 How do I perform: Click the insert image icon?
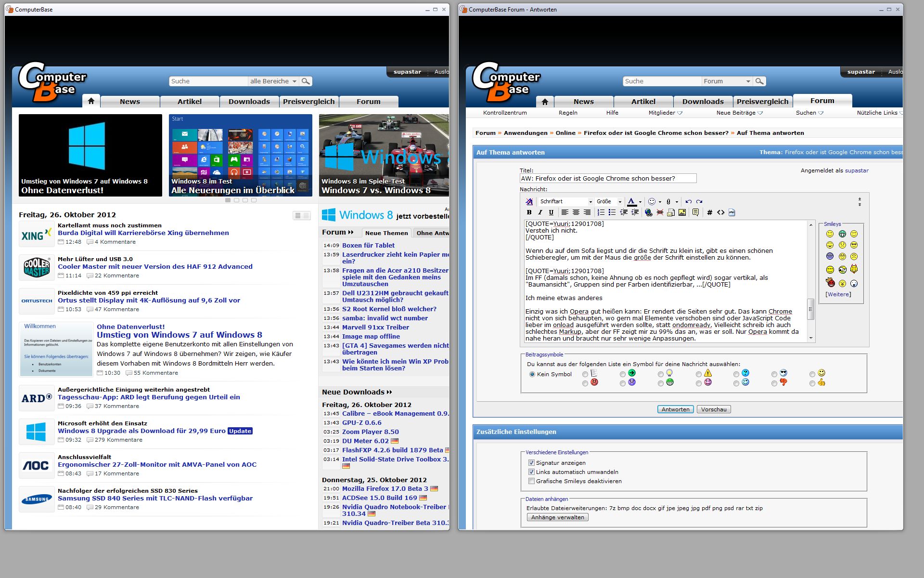pos(682,212)
